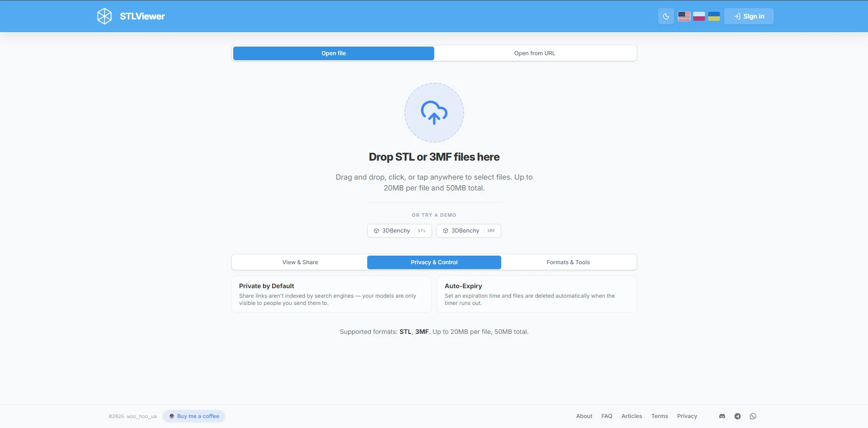Show the View & Share tab

point(300,262)
